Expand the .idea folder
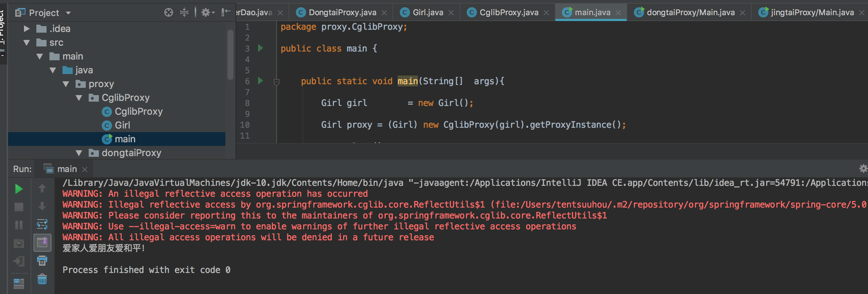Screen dimensions: 868x294 coord(27,28)
